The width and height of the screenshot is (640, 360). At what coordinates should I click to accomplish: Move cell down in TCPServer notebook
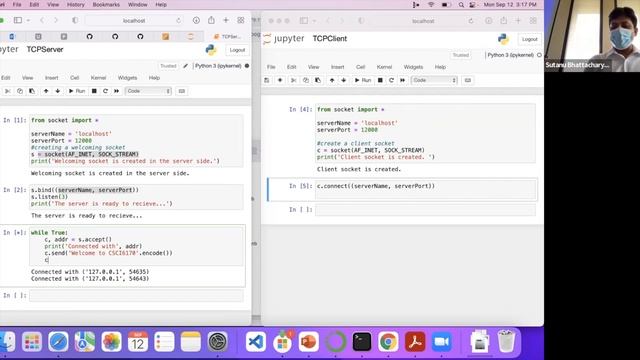[x=58, y=91]
